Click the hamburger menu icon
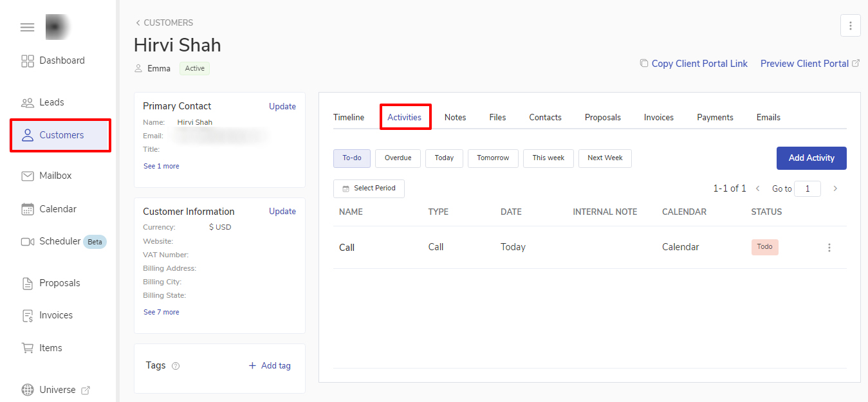Image resolution: width=868 pixels, height=402 pixels. (27, 27)
